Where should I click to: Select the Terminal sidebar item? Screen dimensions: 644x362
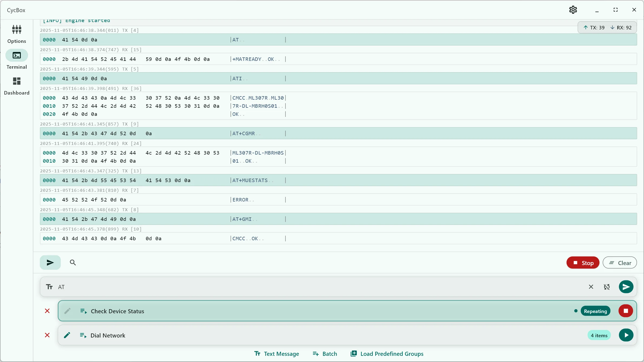pos(16,60)
